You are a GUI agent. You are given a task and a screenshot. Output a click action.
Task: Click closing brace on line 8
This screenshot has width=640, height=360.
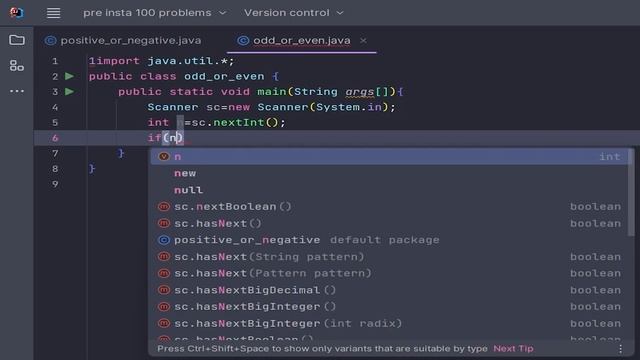(x=92, y=169)
